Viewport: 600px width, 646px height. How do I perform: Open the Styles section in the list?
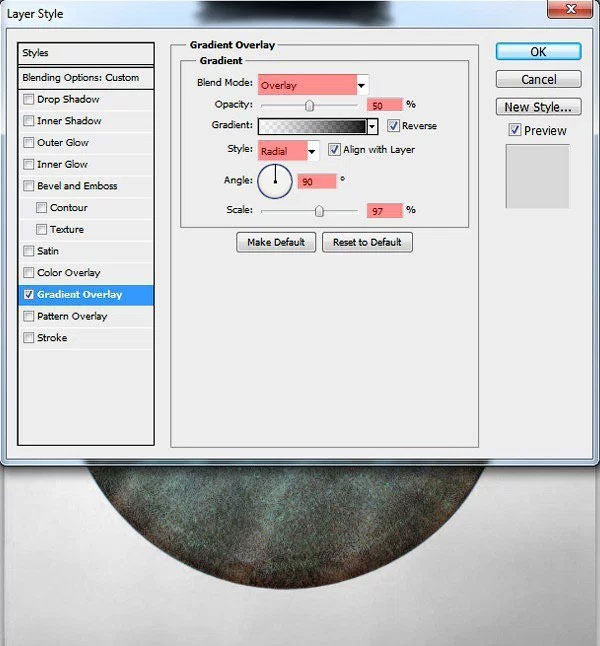(86, 53)
